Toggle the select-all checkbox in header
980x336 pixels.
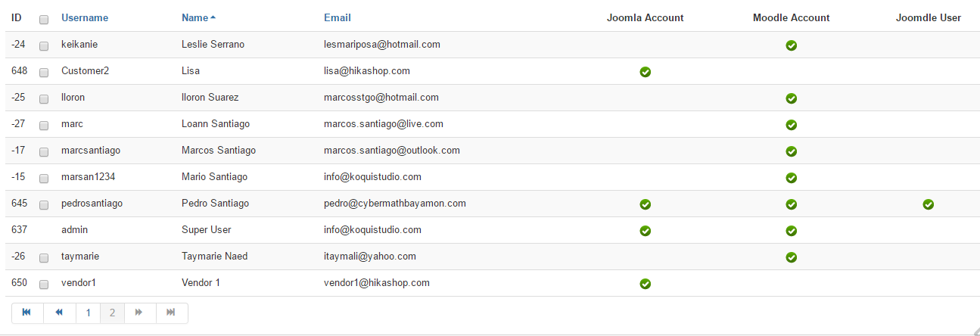pos(44,19)
